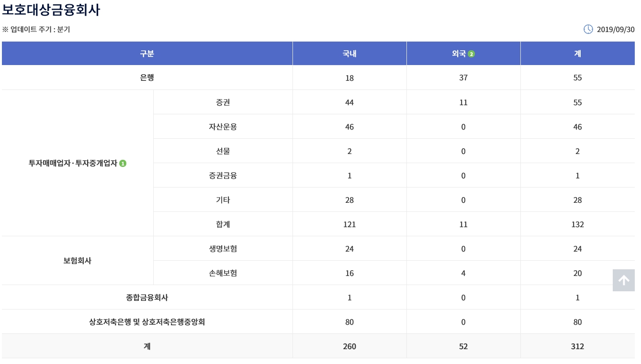Click total 국내 value 260

pyautogui.click(x=349, y=346)
